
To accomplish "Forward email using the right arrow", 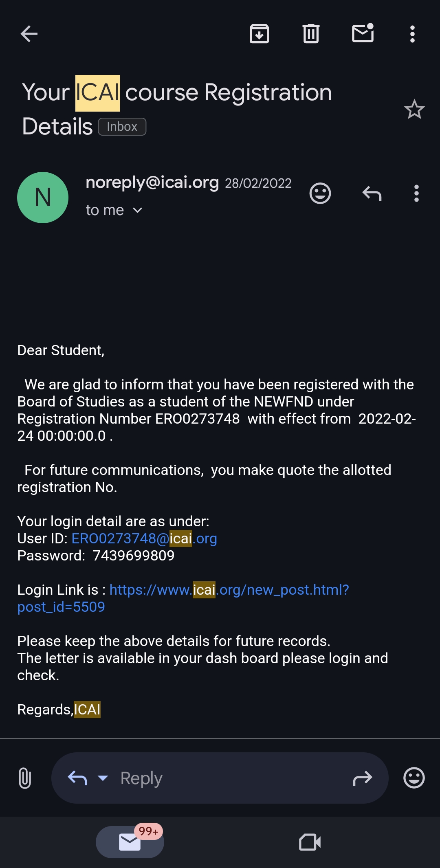I will coord(362,778).
